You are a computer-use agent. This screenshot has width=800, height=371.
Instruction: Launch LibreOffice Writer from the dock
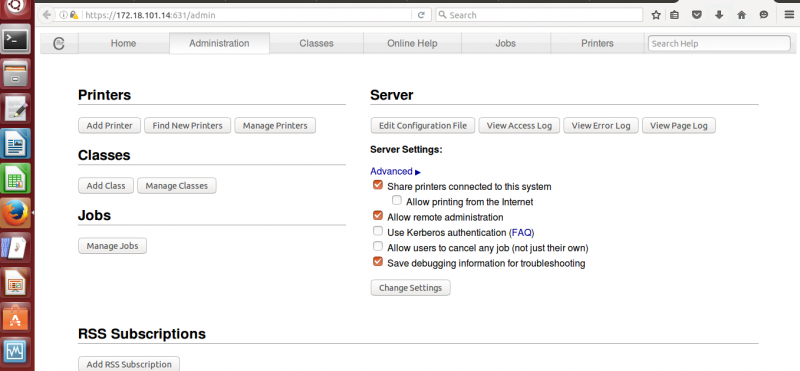pyautogui.click(x=15, y=144)
